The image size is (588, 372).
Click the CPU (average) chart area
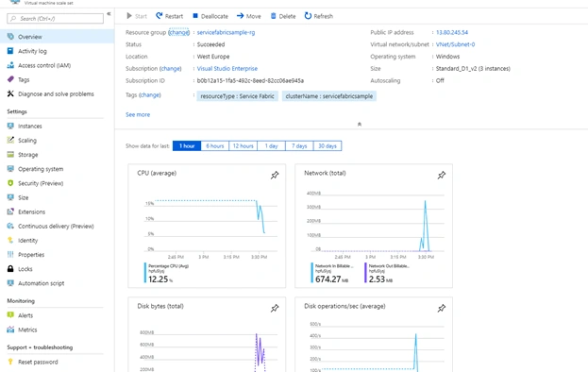[x=211, y=225]
